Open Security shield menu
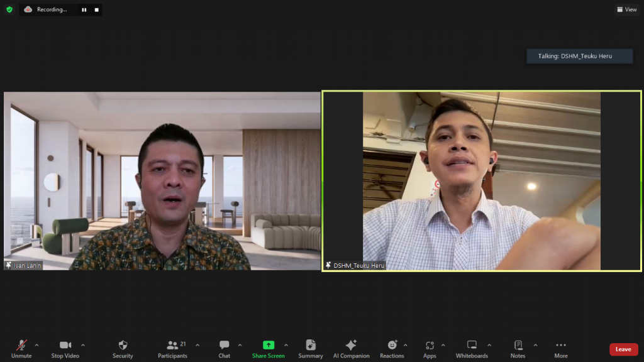Viewport: 644px width, 362px height. click(x=123, y=349)
